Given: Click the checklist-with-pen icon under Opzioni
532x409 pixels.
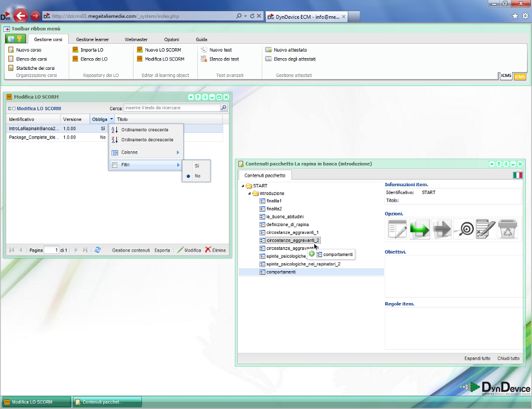Looking at the screenshot, I should click(486, 228).
